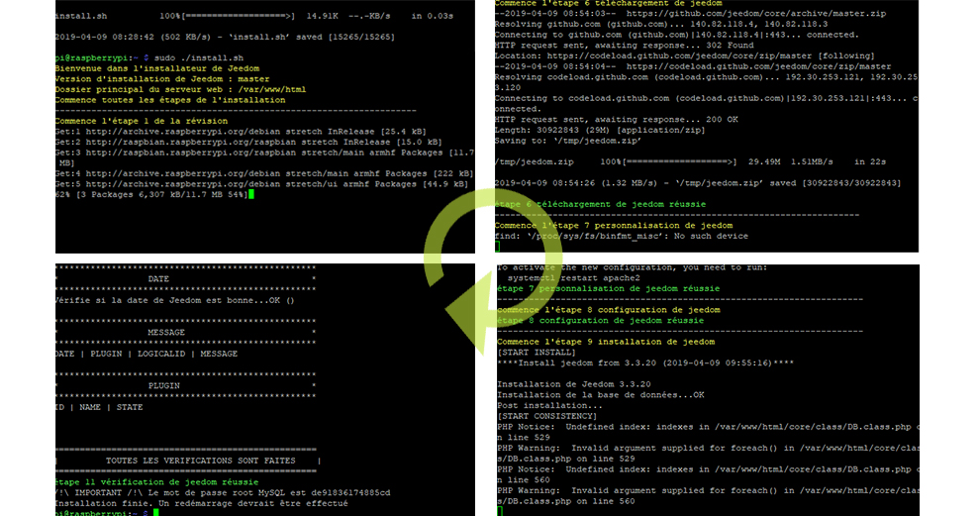Click the 'PLUGIN' section header
Viewport: 980px width, 516px height.
coord(163,386)
